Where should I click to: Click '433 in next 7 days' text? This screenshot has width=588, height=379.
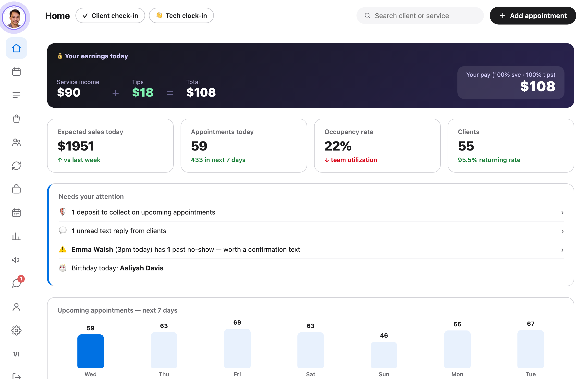(218, 160)
